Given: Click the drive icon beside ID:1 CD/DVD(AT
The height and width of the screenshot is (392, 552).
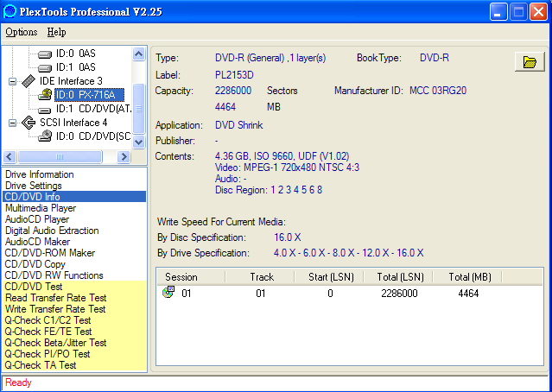Looking at the screenshot, I should 45,110.
